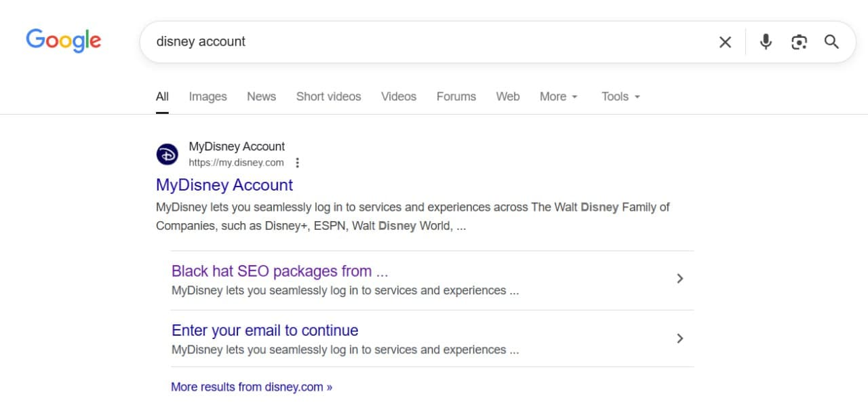
Task: Open the Google logo homepage
Action: 64,41
